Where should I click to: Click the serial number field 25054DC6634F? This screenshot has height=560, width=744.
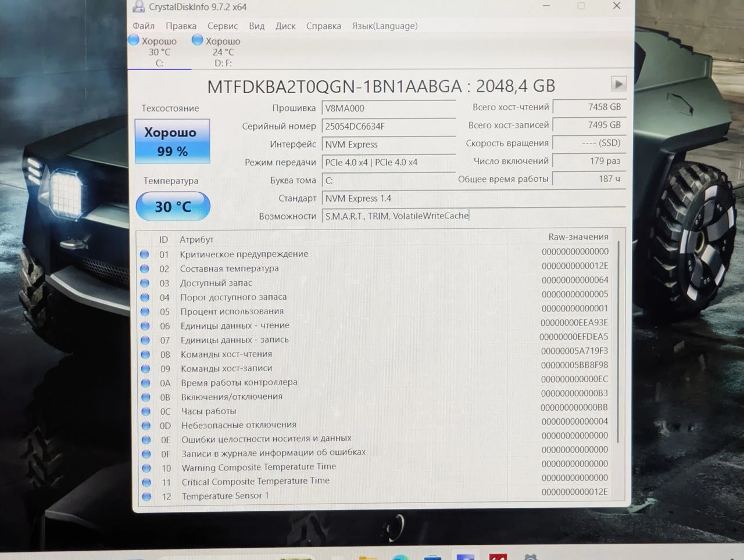tap(388, 126)
